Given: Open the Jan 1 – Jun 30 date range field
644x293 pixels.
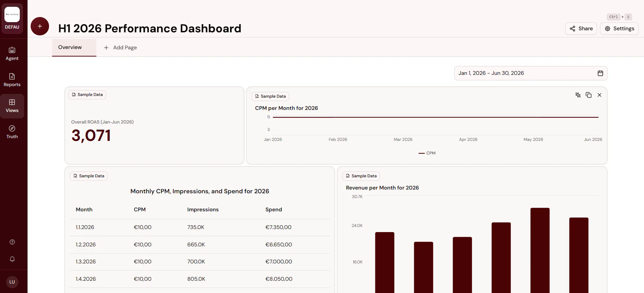Looking at the screenshot, I should tap(531, 73).
